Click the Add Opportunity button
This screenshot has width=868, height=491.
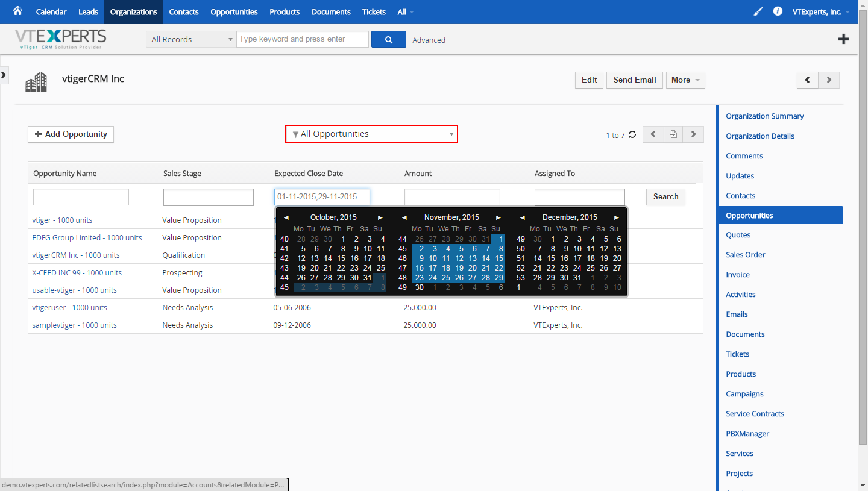(71, 134)
